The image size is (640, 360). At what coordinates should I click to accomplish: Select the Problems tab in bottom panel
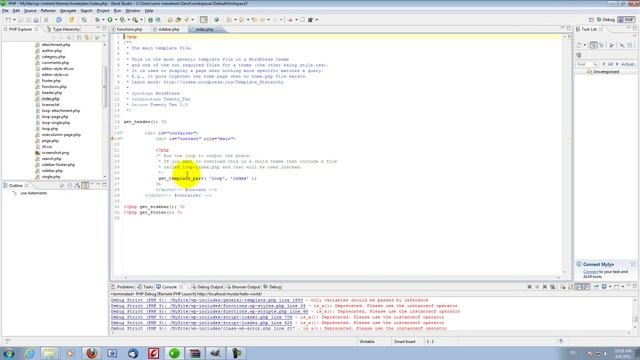123,287
